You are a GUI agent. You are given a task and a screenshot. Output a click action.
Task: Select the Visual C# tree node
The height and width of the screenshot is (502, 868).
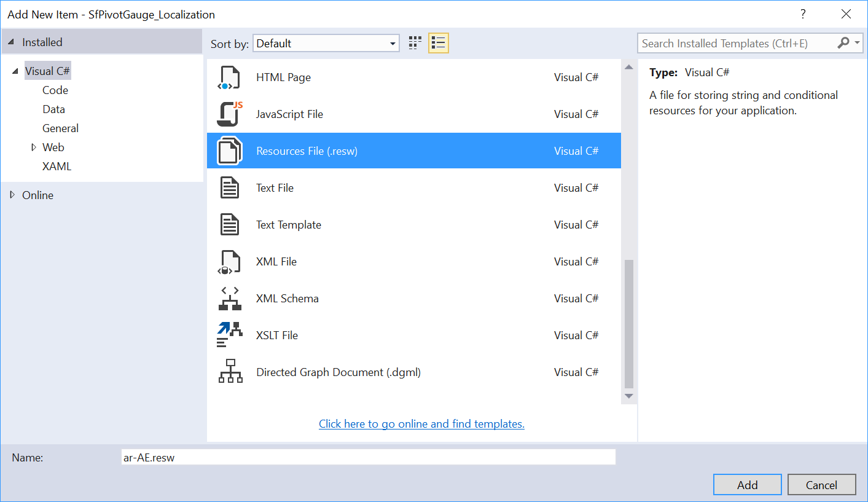tap(47, 71)
